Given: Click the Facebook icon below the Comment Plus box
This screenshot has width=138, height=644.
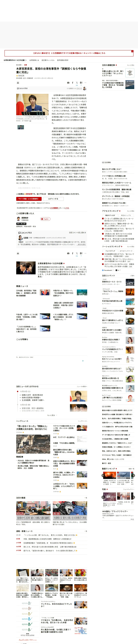Looking at the screenshot, I should 73,254.
